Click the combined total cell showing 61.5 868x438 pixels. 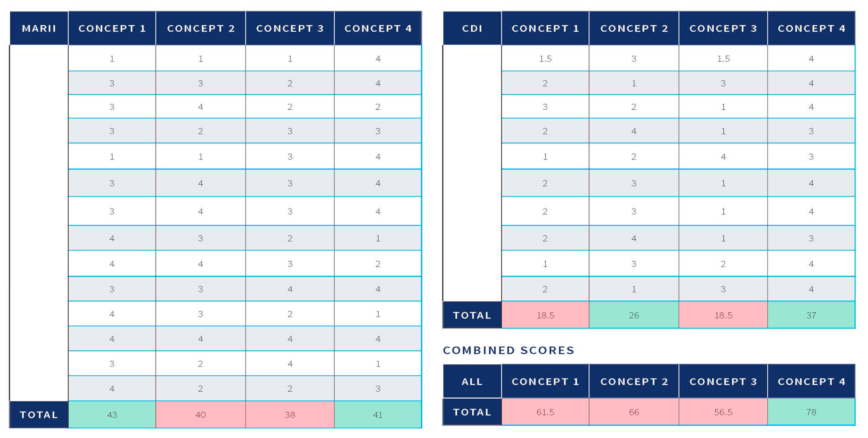(x=545, y=412)
